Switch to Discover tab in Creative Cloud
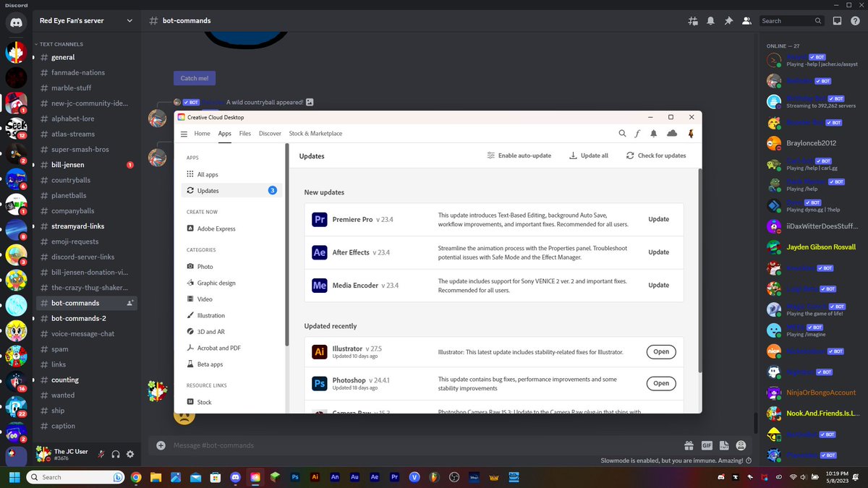 point(270,134)
